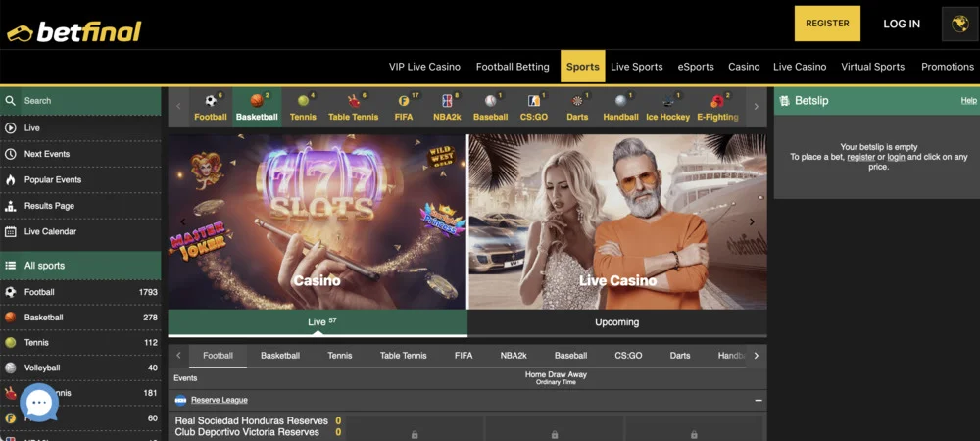Select Tennis in the sports icon strip
This screenshot has height=441, width=980.
pos(303,108)
